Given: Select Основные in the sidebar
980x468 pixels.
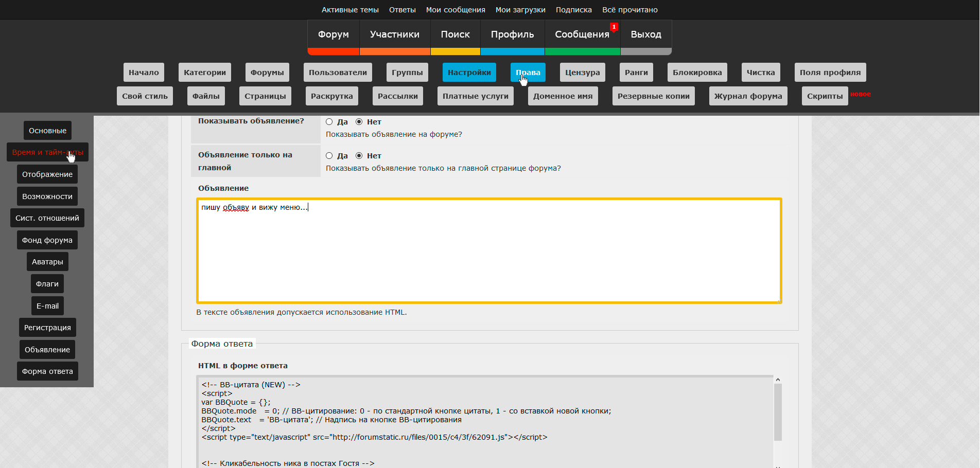Looking at the screenshot, I should [47, 131].
